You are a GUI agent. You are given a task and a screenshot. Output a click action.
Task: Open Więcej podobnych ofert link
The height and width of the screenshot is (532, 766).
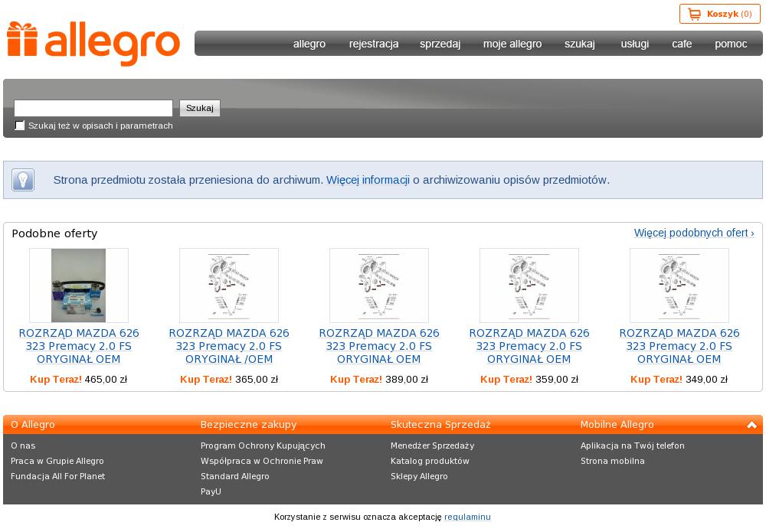(x=694, y=233)
